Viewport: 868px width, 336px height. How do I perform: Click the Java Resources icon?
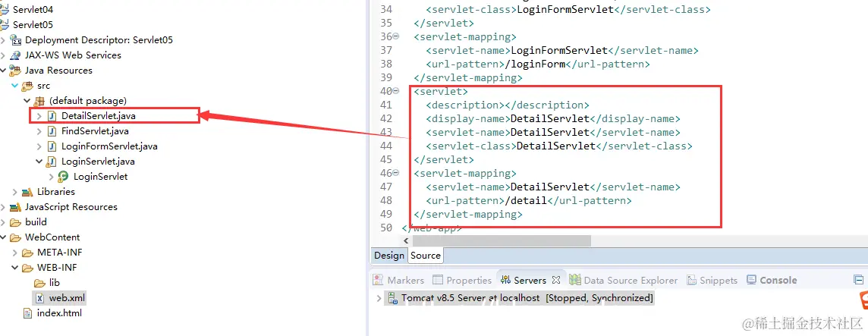click(16, 71)
